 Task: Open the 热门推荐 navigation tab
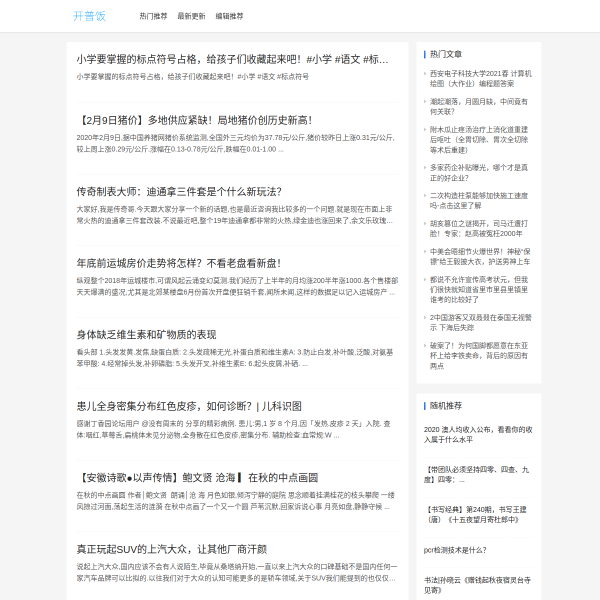154,17
